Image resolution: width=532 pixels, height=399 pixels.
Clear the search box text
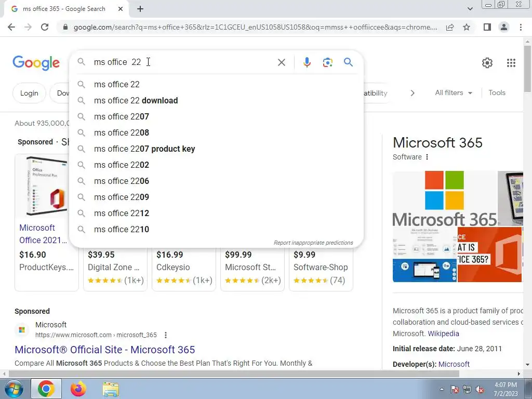281,62
